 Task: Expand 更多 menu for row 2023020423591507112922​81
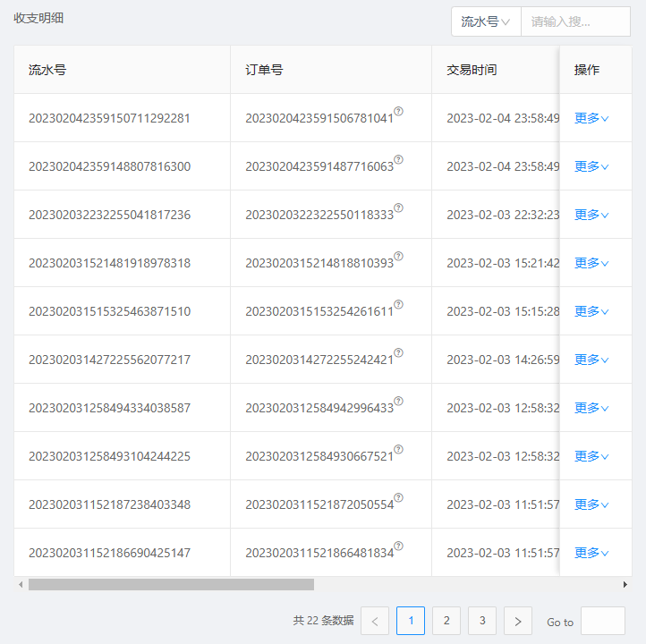pyautogui.click(x=591, y=118)
